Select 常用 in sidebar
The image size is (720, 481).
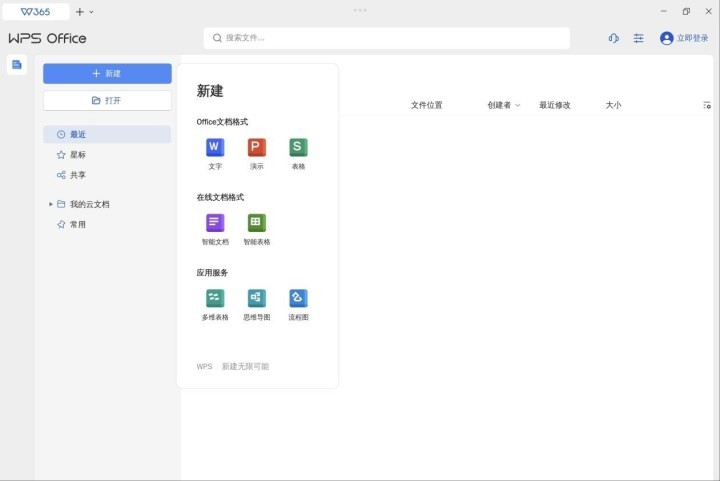[x=107, y=224]
